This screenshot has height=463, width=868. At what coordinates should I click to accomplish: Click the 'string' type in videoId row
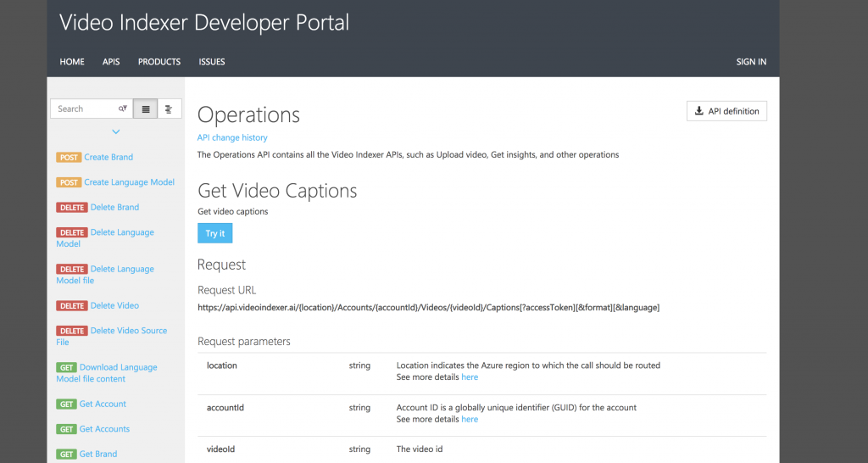(x=359, y=449)
